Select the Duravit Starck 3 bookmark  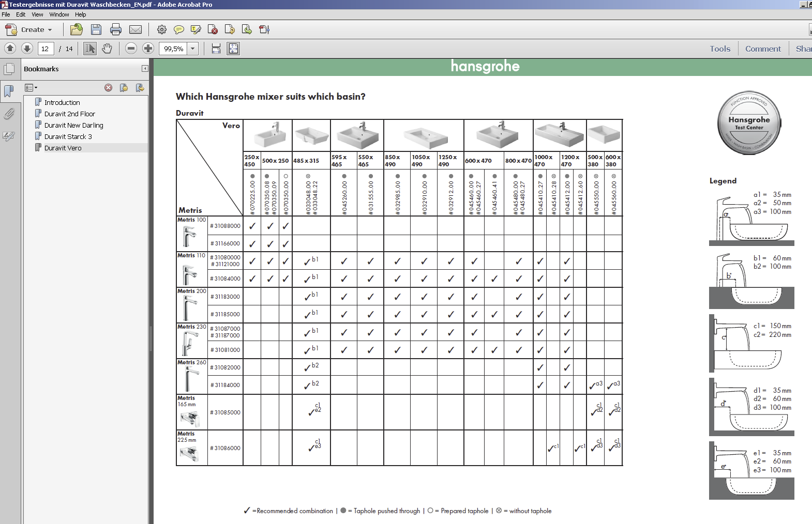(x=68, y=136)
